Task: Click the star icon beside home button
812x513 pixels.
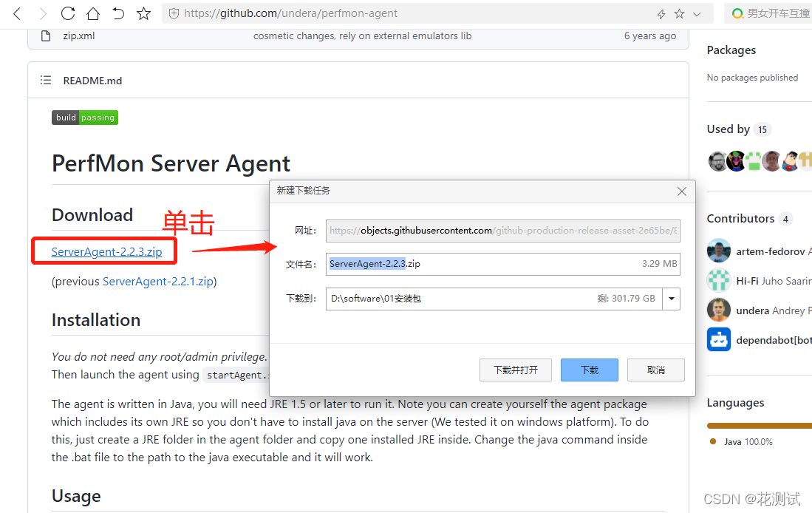Action: pos(144,13)
